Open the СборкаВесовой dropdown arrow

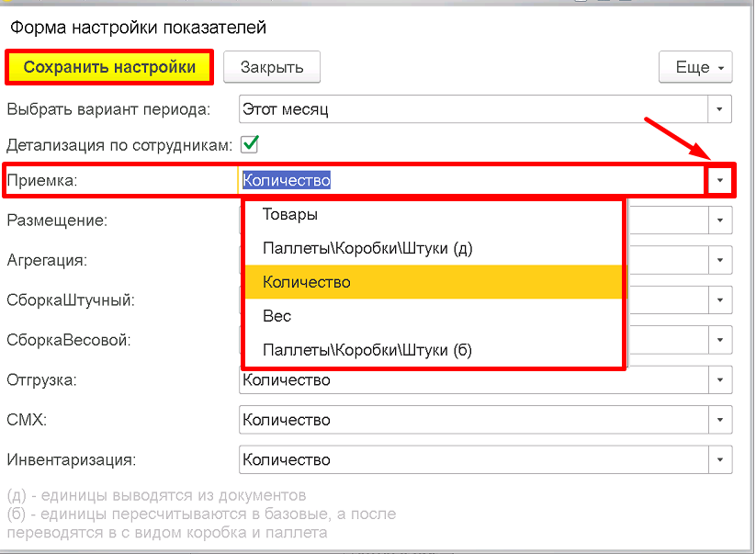coord(720,340)
